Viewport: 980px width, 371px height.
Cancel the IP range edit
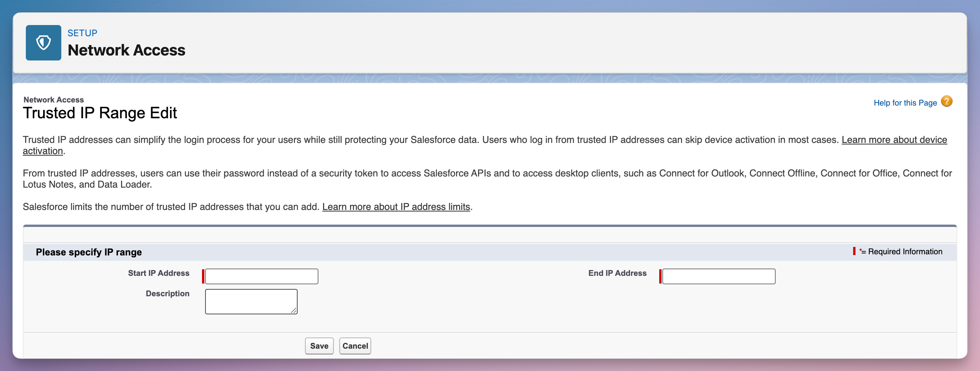pyautogui.click(x=355, y=346)
